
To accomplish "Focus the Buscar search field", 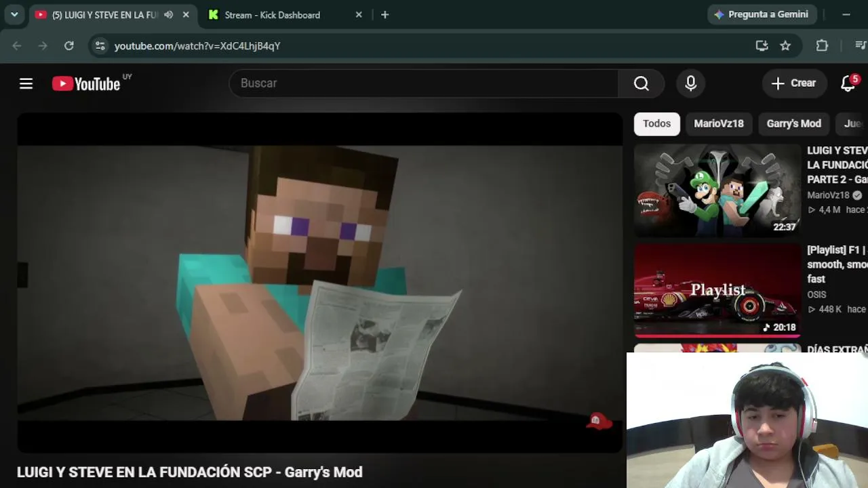I will click(x=424, y=83).
